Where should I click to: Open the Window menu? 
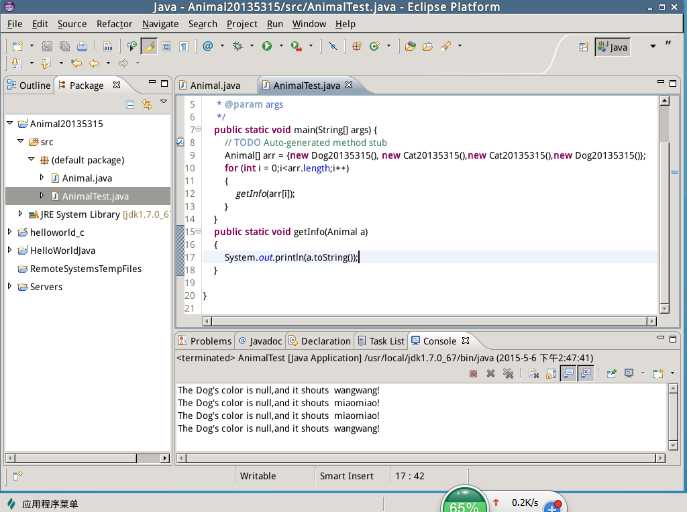[309, 24]
